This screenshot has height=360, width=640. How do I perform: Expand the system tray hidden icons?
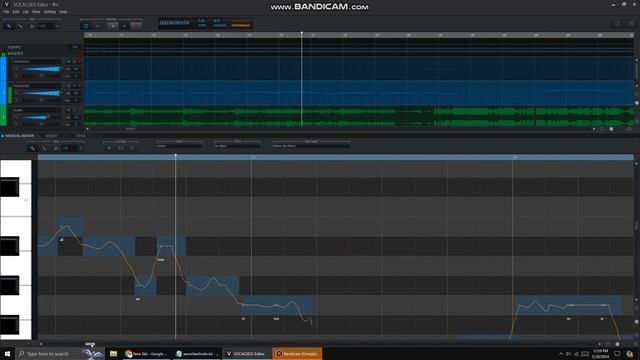tap(561, 354)
